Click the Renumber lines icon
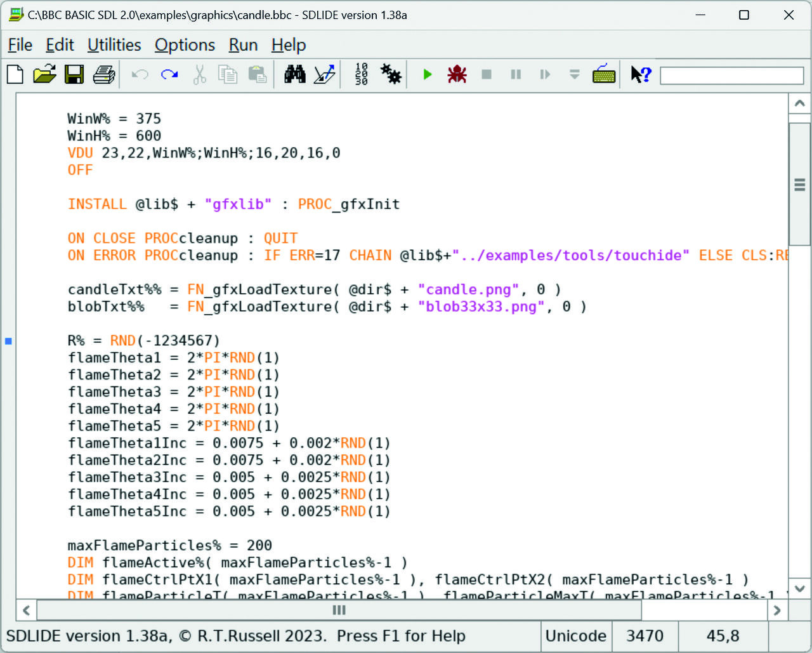The image size is (812, 653). click(x=361, y=75)
